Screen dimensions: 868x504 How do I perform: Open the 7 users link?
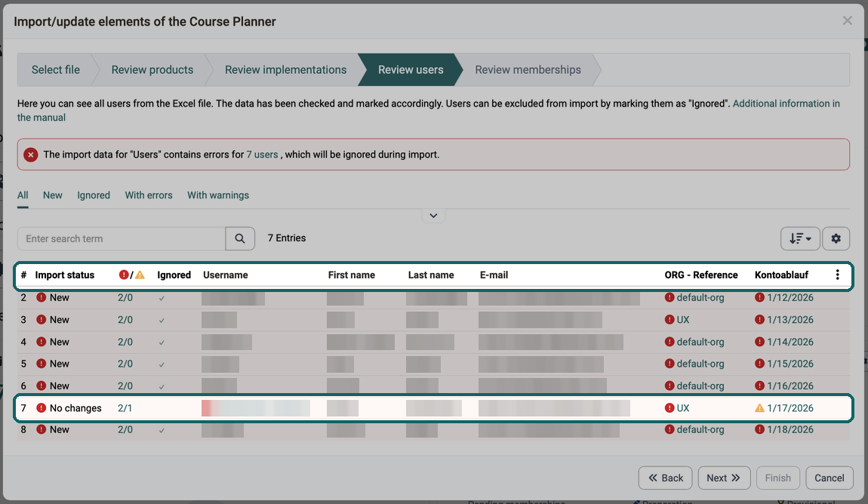262,155
